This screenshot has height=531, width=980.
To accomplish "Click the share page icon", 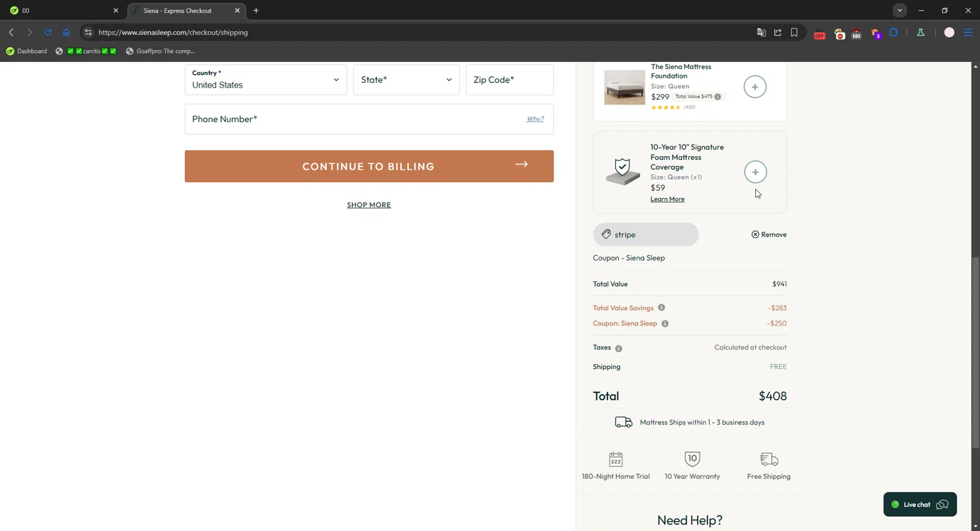I will click(777, 32).
